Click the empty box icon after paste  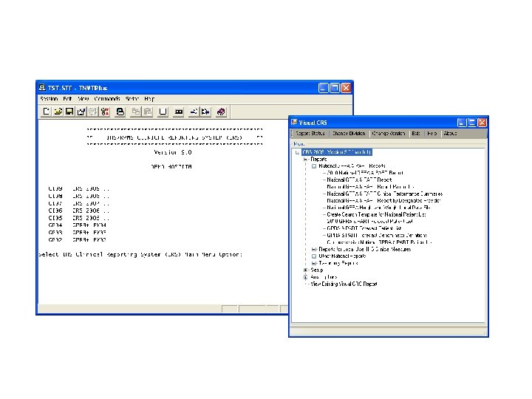click(x=163, y=112)
